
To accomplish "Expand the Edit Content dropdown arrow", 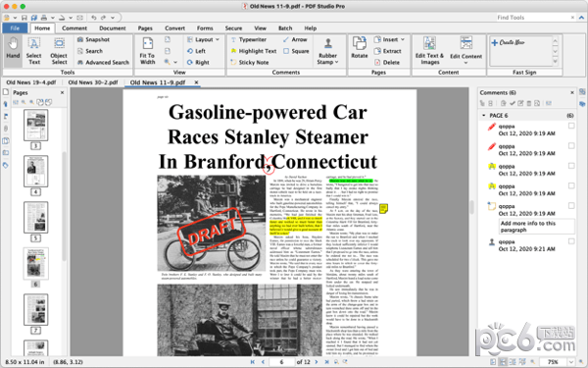I will click(x=465, y=63).
